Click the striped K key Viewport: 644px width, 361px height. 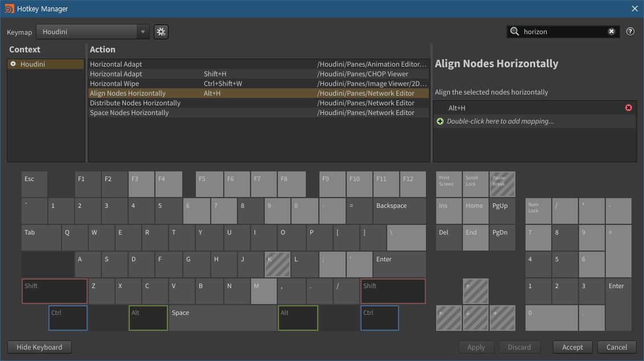pyautogui.click(x=278, y=265)
